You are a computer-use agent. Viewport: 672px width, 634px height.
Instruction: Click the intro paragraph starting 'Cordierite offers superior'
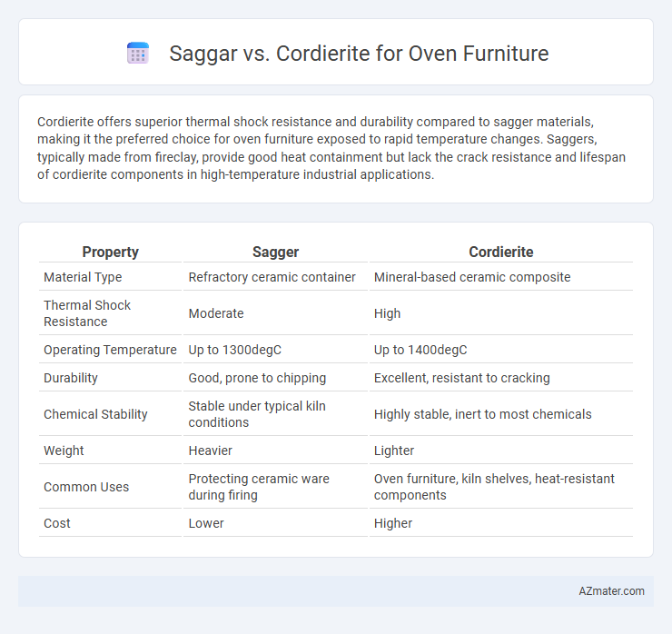pos(331,148)
